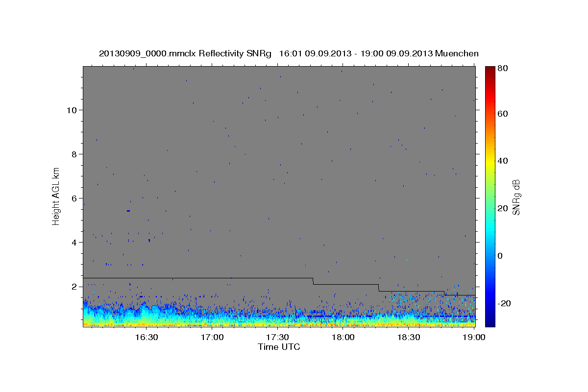Click the height tick label 6
Viewport: 588px width, 392px height.
(x=75, y=198)
